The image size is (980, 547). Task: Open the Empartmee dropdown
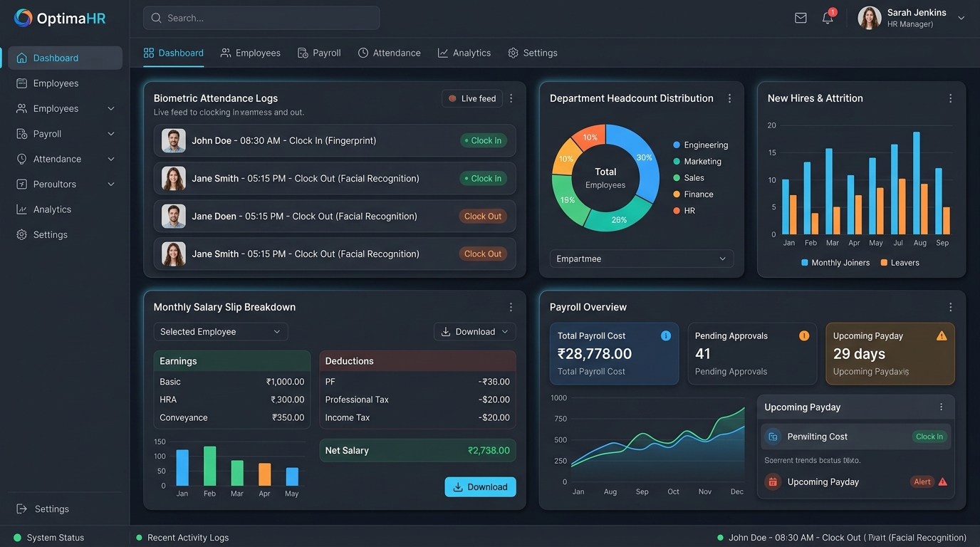[x=642, y=259]
